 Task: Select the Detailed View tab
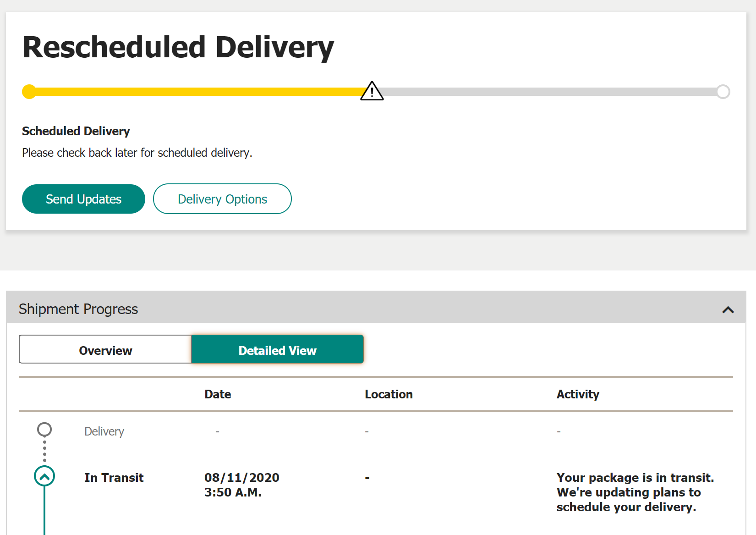pyautogui.click(x=277, y=349)
